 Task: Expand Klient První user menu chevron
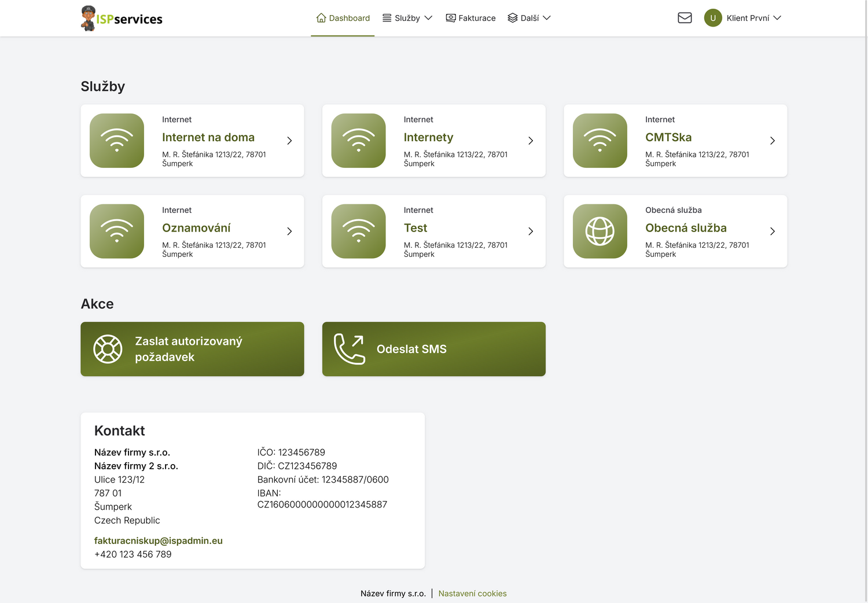(x=777, y=18)
